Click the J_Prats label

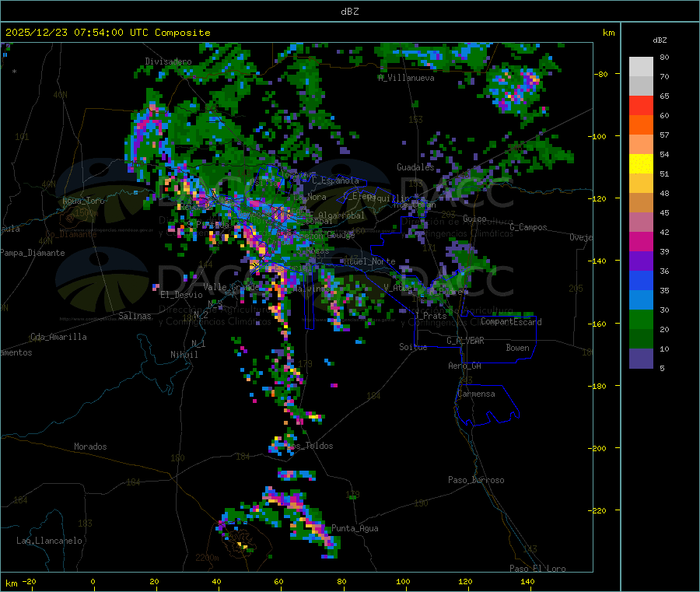[431, 316]
